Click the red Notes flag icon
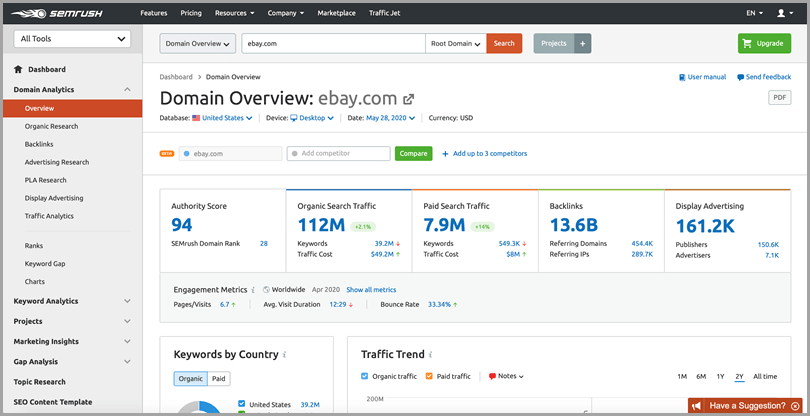The height and width of the screenshot is (416, 810). click(492, 376)
